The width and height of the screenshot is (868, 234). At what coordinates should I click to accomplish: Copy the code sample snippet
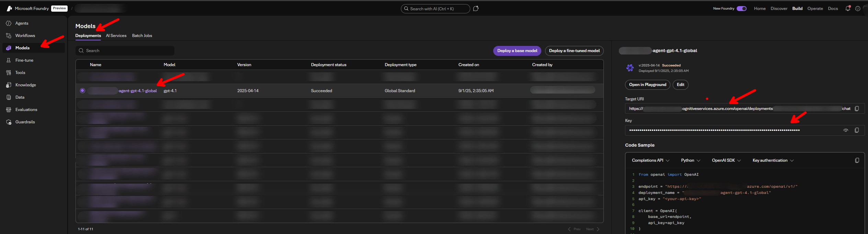click(857, 160)
